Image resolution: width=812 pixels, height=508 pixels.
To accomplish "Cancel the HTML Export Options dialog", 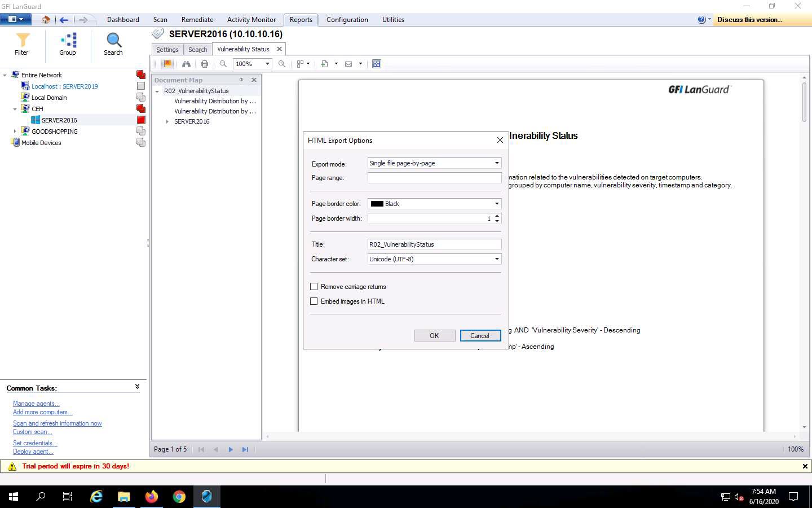I will point(480,335).
